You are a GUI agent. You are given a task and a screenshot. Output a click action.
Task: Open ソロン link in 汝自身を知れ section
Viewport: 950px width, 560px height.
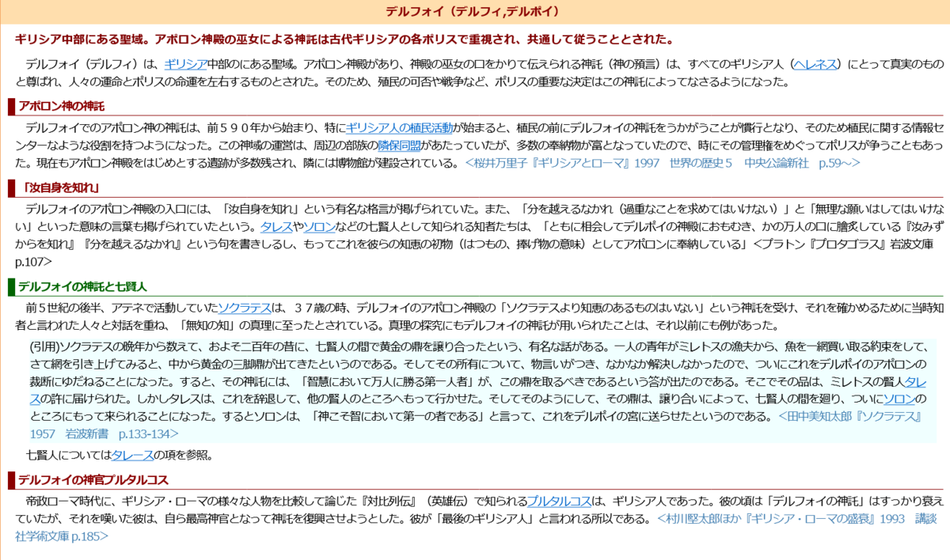coord(319,227)
